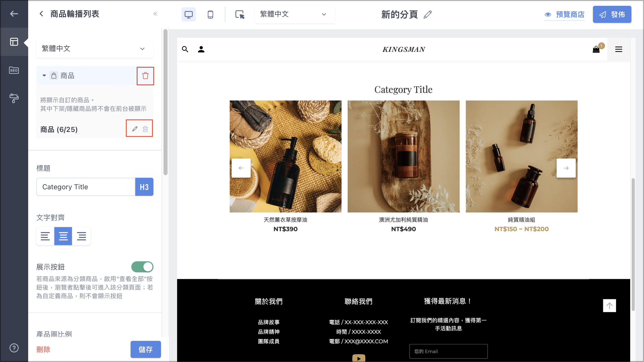Delete the 商品 block with red trash icon
The image size is (644, 362).
[145, 76]
